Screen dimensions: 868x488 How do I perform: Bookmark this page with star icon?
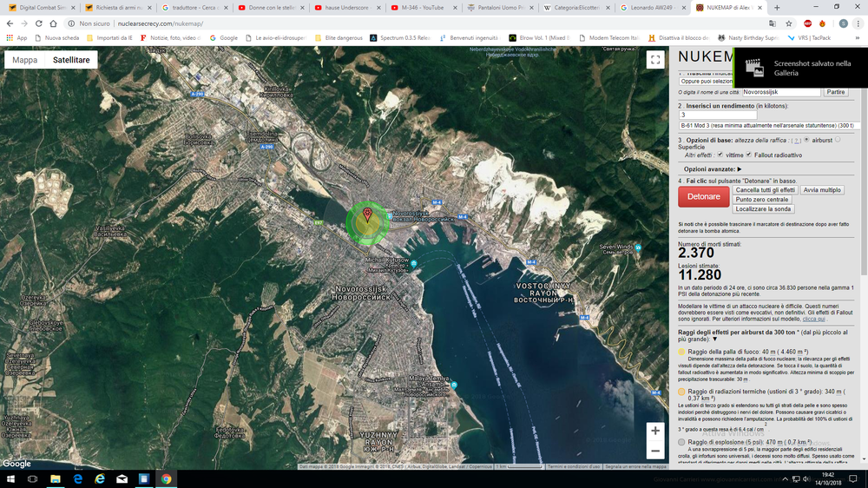(x=789, y=23)
